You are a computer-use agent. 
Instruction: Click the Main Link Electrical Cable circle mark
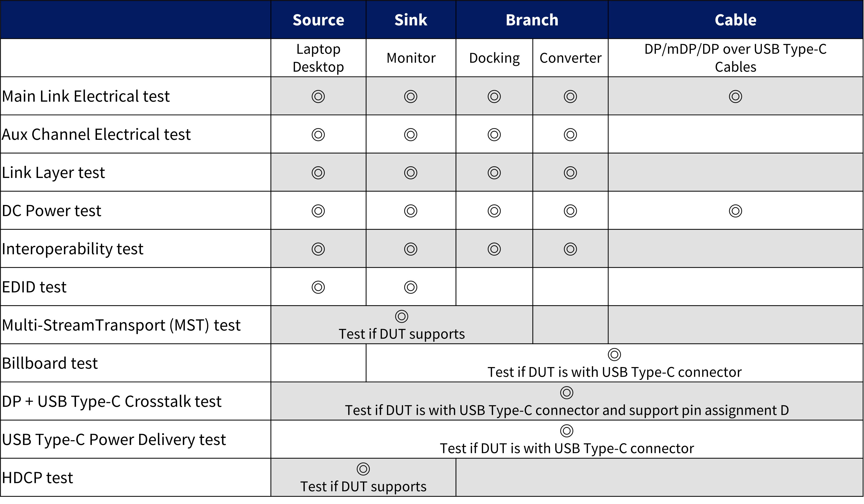[x=736, y=96]
